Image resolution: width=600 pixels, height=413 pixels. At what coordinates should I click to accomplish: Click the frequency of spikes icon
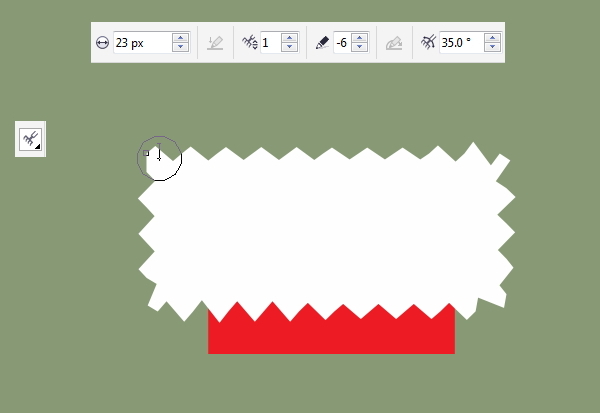click(250, 42)
